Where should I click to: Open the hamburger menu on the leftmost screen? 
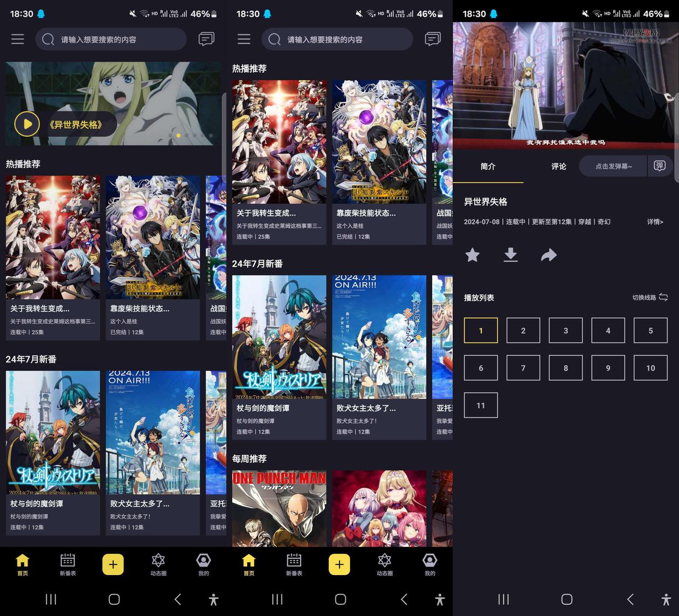18,39
